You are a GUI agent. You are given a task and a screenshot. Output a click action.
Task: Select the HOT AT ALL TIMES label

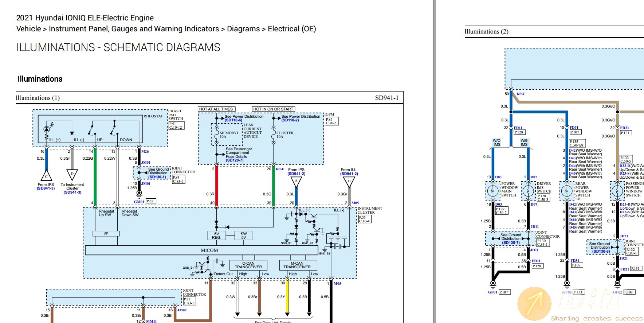pos(216,109)
